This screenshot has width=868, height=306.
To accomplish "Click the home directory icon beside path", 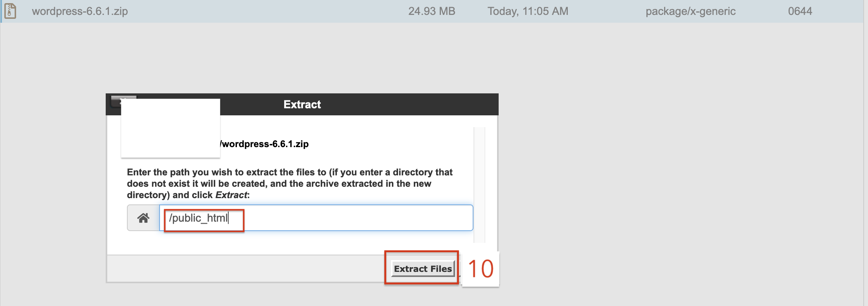I will coord(143,218).
